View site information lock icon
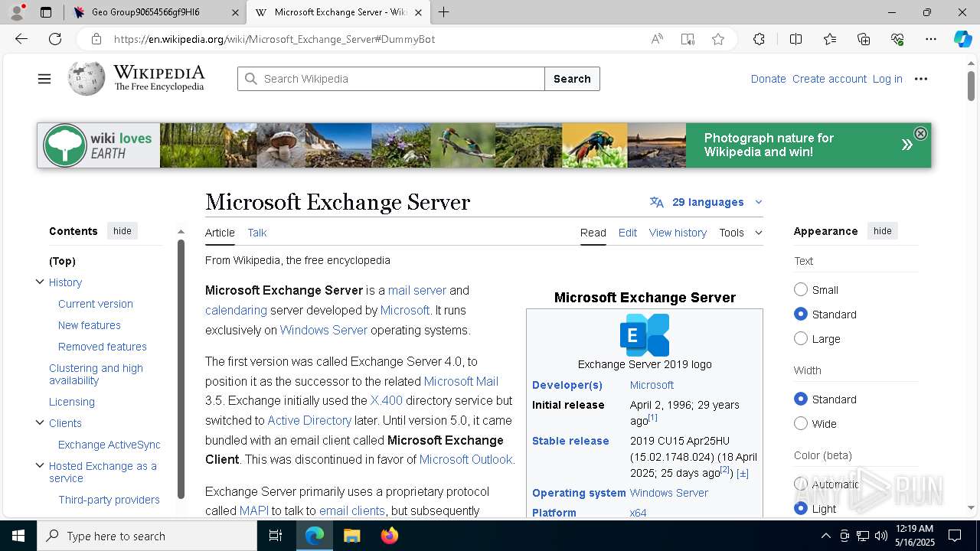The image size is (980, 551). point(96,39)
